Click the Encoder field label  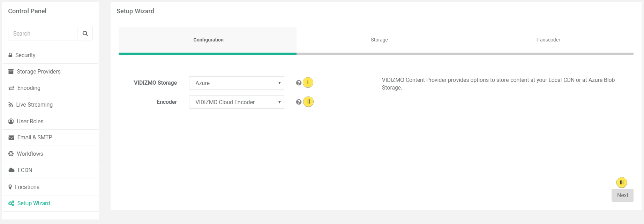pyautogui.click(x=167, y=102)
